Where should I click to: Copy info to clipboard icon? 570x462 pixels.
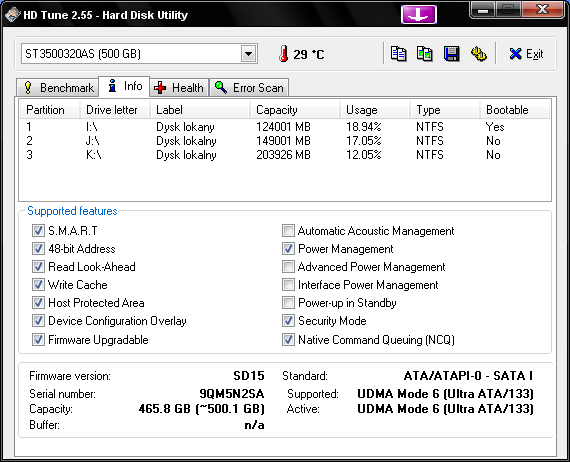pos(398,54)
